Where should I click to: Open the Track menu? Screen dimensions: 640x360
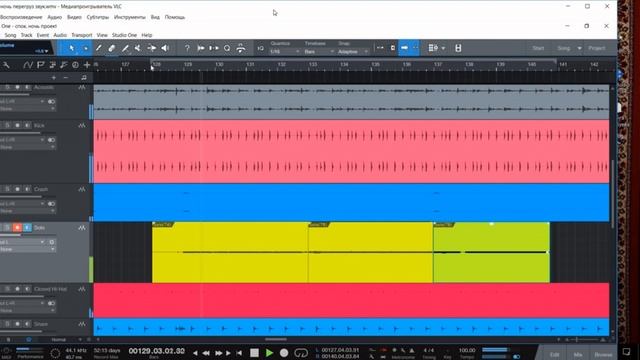point(26,35)
